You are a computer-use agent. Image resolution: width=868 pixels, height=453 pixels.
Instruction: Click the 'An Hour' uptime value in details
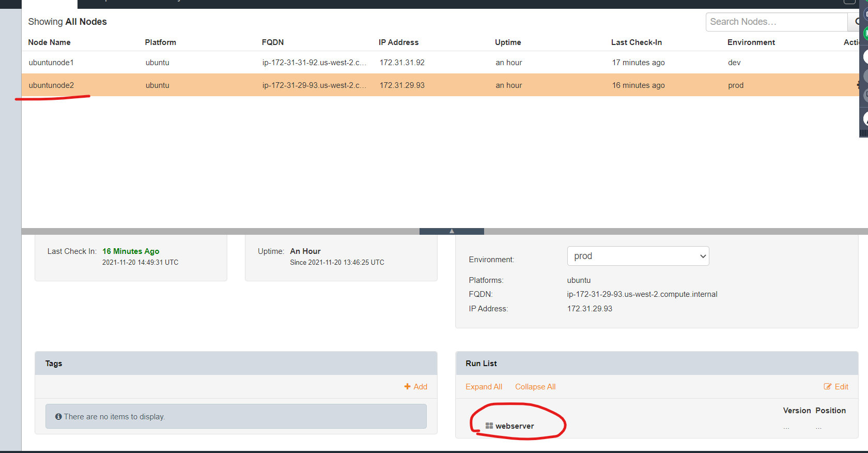[305, 251]
